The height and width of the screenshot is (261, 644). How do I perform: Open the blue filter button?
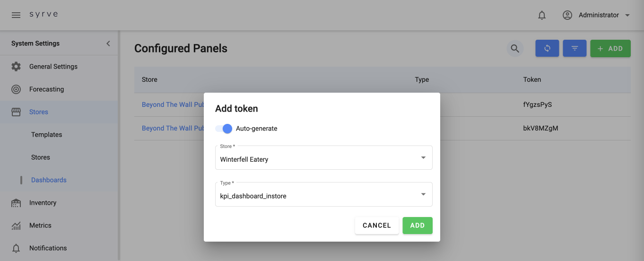click(574, 48)
